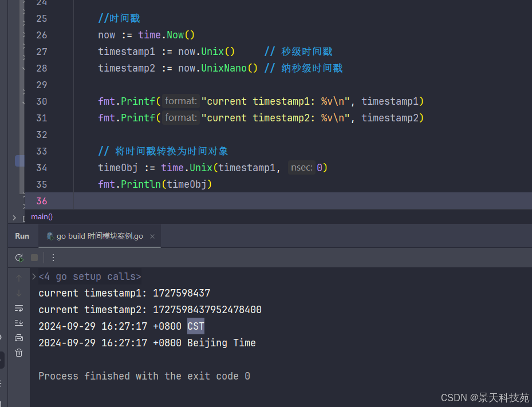Toggle soft-wrap in the console output
Image resolution: width=532 pixels, height=407 pixels.
point(19,308)
